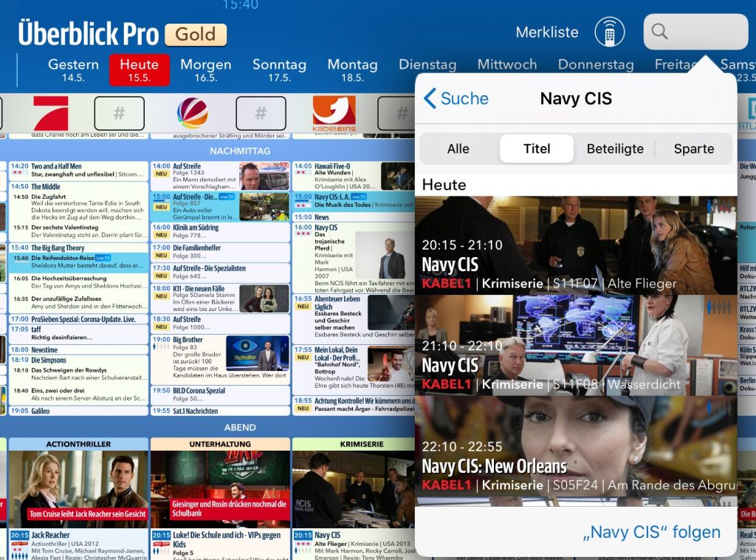This screenshot has height=560, width=756.
Task: Switch to Donnerstag day tab
Action: click(x=596, y=64)
